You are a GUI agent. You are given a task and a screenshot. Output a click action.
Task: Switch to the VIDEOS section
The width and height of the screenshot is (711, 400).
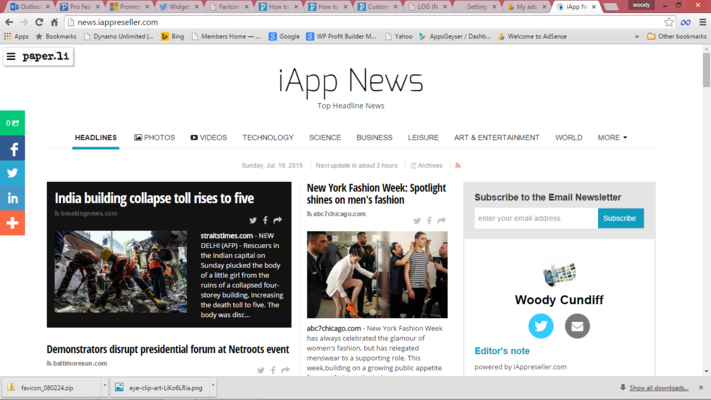click(209, 137)
